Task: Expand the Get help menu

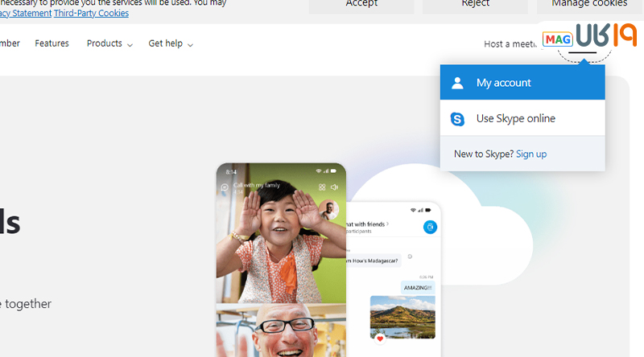Action: tap(171, 43)
